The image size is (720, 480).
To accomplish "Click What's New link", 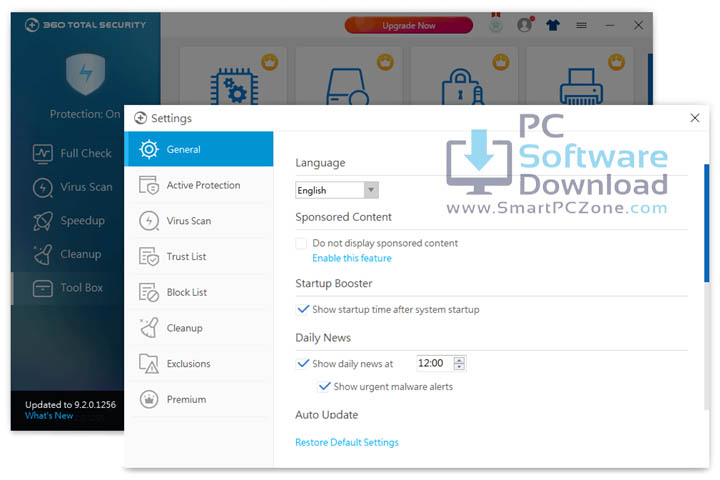I will [49, 416].
